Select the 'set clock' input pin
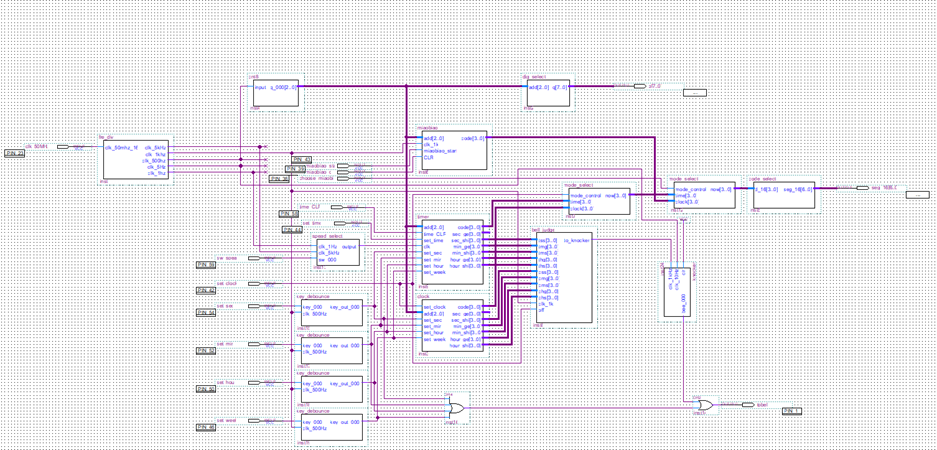Image resolution: width=937 pixels, height=450 pixels. [x=253, y=284]
